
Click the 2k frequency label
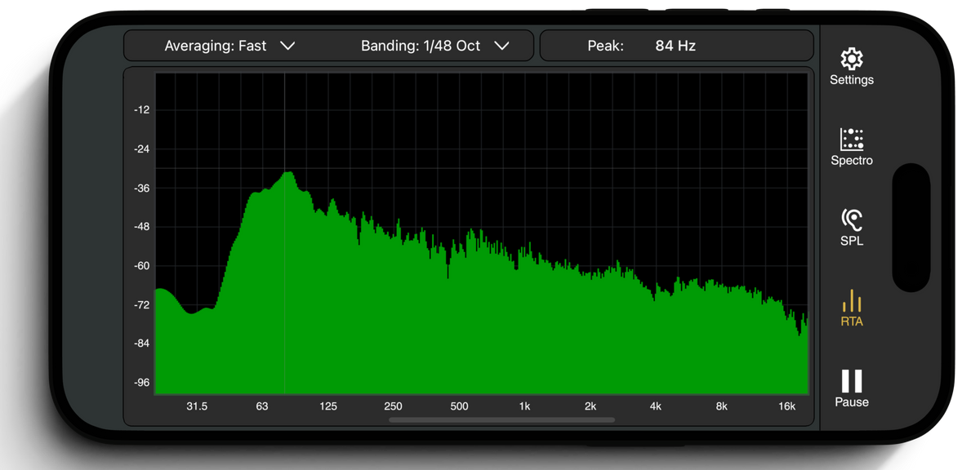pos(590,406)
